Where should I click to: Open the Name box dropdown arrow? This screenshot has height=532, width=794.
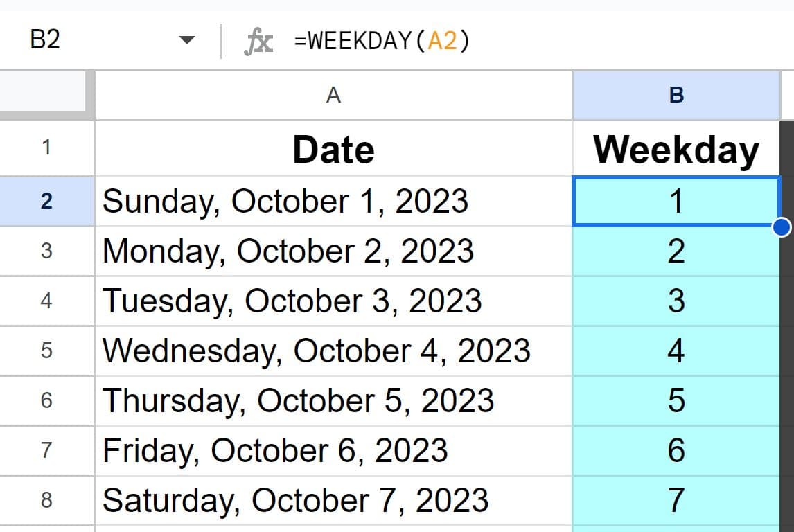(187, 40)
